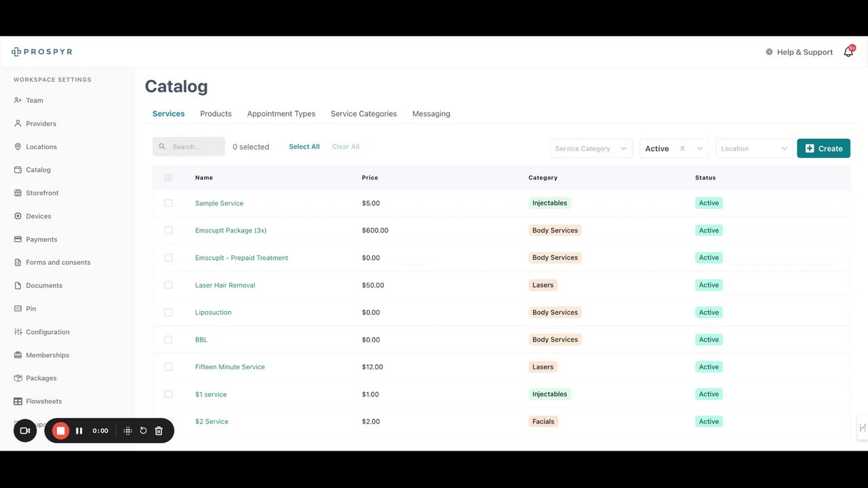Toggle the header select-all checkbox
Viewport: 868px width, 488px height.
point(168,178)
